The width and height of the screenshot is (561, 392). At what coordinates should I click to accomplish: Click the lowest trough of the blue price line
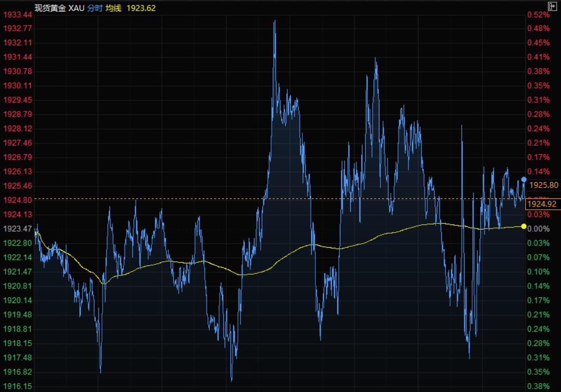pos(232,380)
